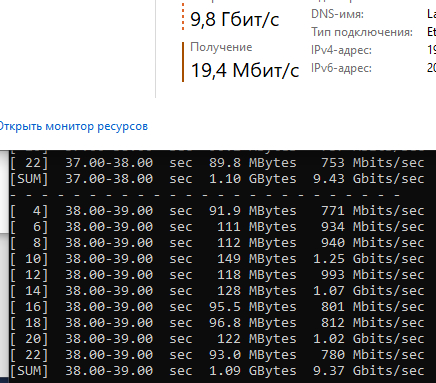Screen dimensions: 436x383
Task: Click the dotted orange send legend marker
Action: pos(183,16)
